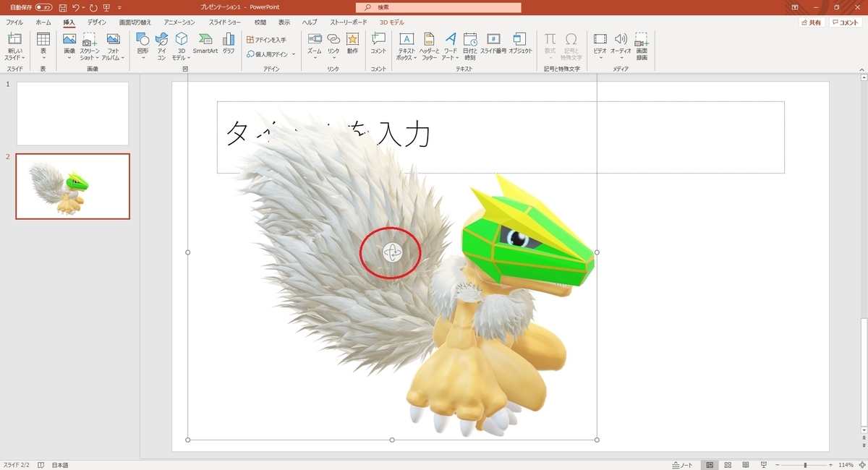Start 画面録画 screen recording
The height and width of the screenshot is (470, 868).
(642, 47)
